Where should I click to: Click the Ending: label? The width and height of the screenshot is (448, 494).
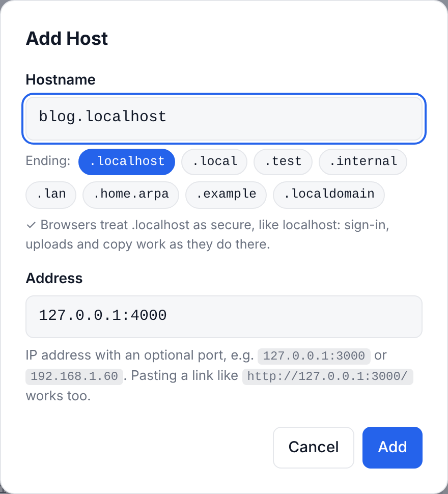48,161
